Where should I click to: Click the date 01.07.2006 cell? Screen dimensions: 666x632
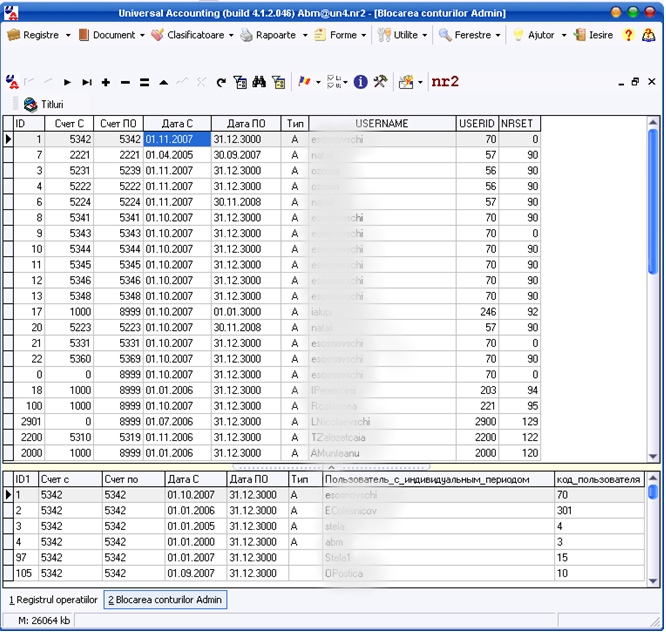[x=177, y=421]
